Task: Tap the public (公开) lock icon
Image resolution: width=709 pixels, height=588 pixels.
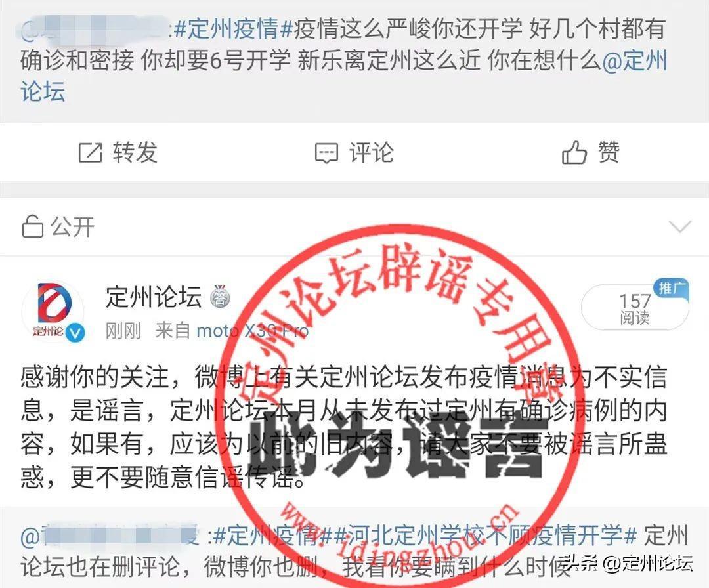Action: [33, 226]
